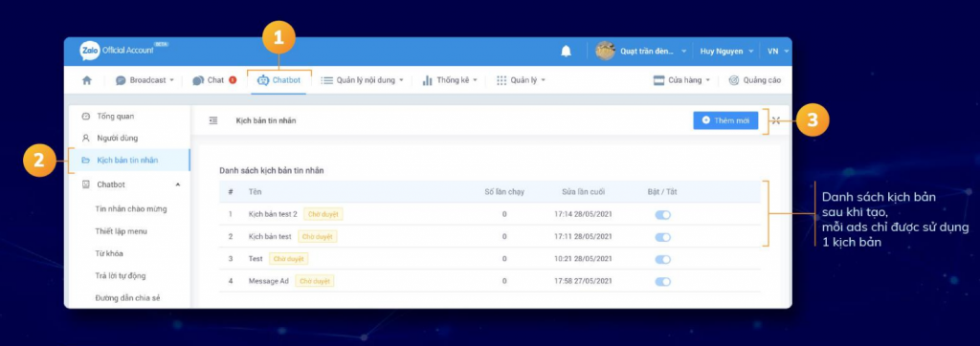
Task: Click the Quản lý nội dung list icon
Action: tap(327, 80)
